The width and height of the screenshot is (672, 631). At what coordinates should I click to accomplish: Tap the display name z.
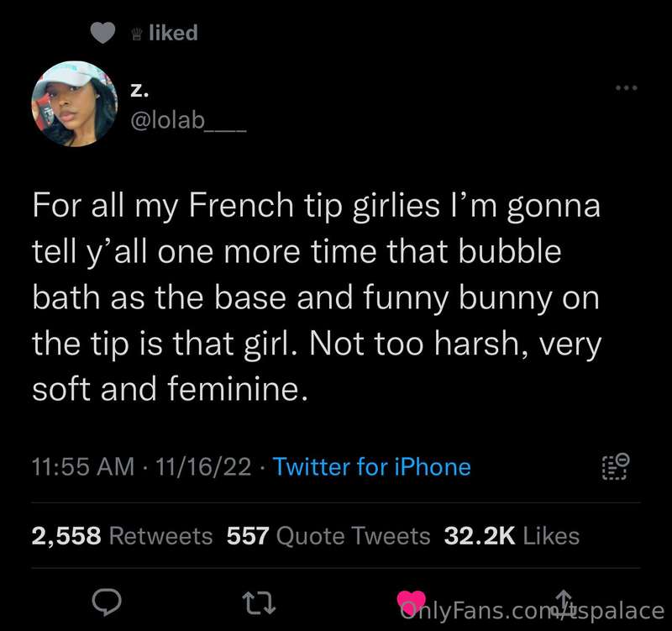coord(139,91)
